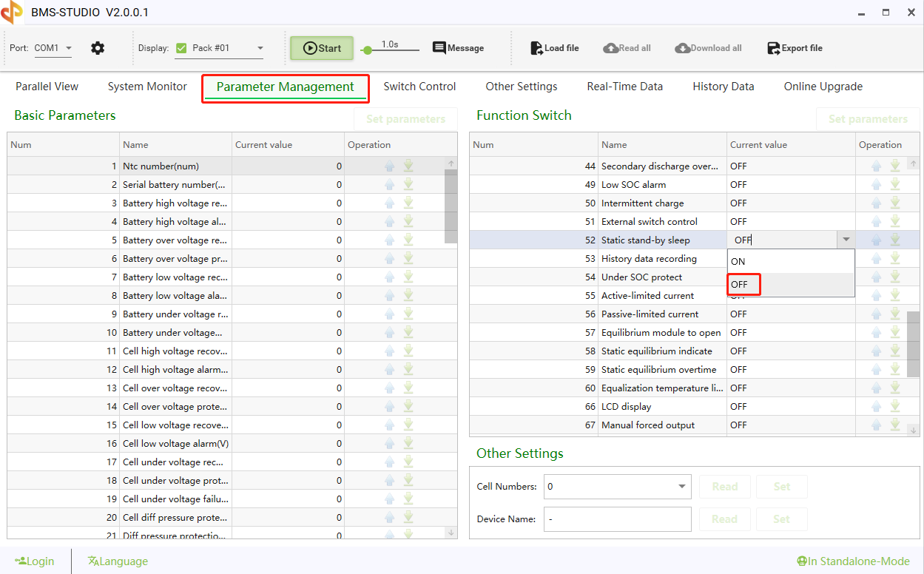The image size is (924, 574).
Task: Switch to the Real-Time Data tab
Action: coord(624,87)
